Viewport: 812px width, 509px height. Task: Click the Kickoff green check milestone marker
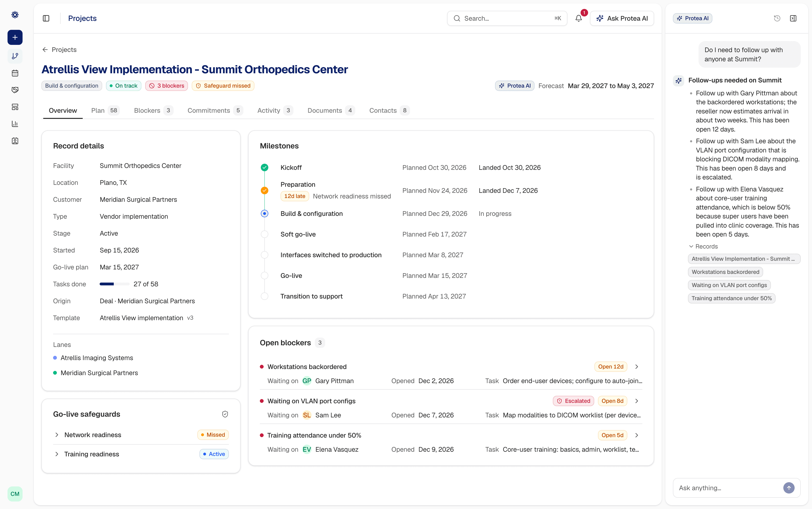(265, 168)
